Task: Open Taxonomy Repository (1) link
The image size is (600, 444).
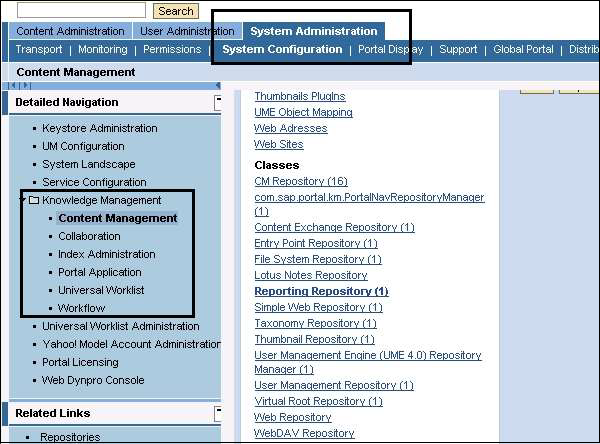Action: click(x=316, y=324)
